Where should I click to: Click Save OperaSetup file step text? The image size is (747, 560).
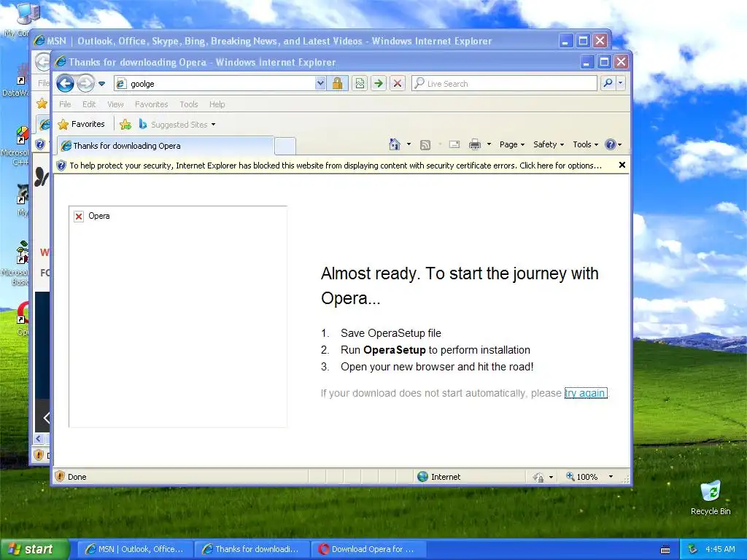pyautogui.click(x=391, y=333)
